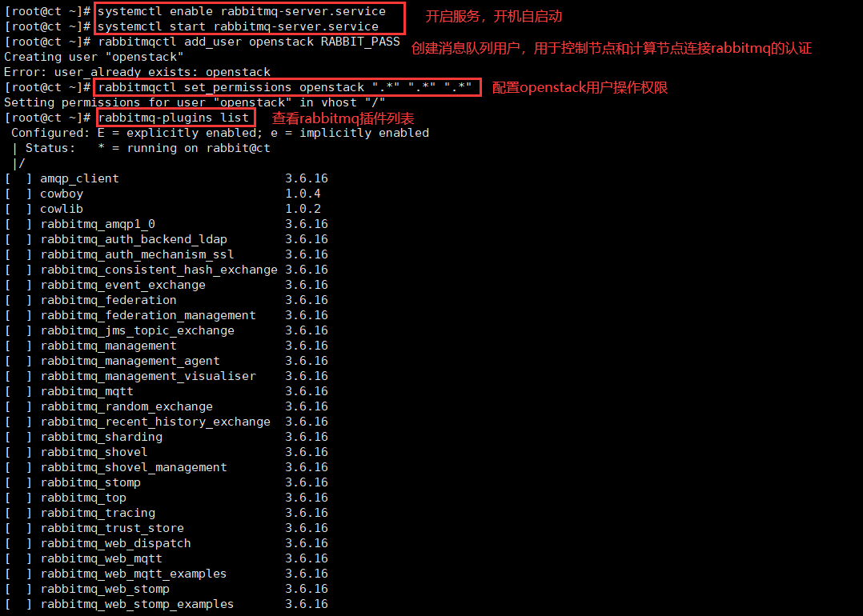Click the rabbitmq_federation_management plugin name

click(148, 315)
